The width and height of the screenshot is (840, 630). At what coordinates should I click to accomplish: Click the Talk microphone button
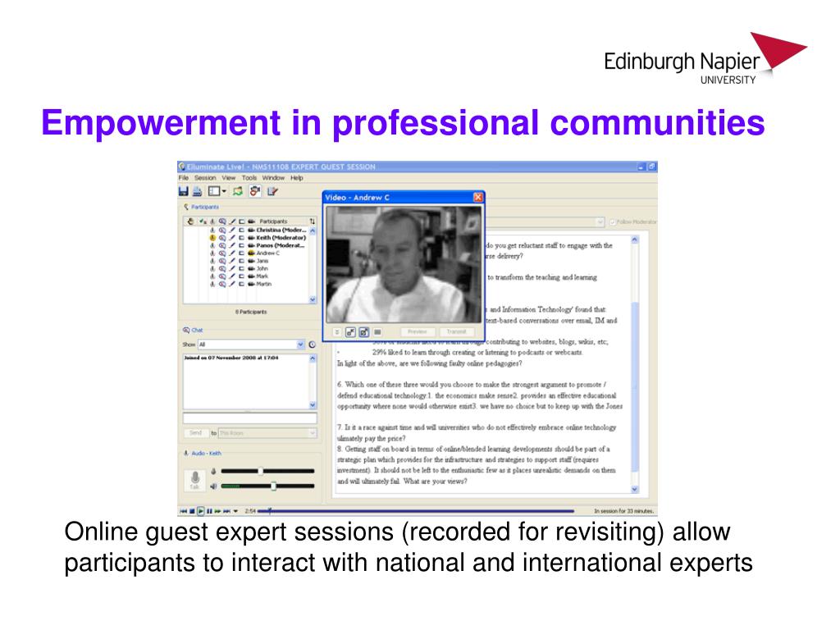[x=195, y=479]
